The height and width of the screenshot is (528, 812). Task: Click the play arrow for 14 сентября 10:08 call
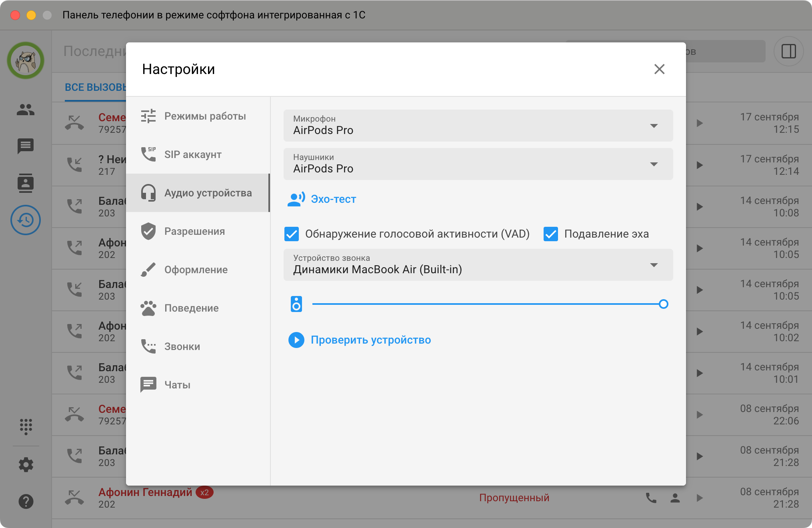click(x=700, y=206)
